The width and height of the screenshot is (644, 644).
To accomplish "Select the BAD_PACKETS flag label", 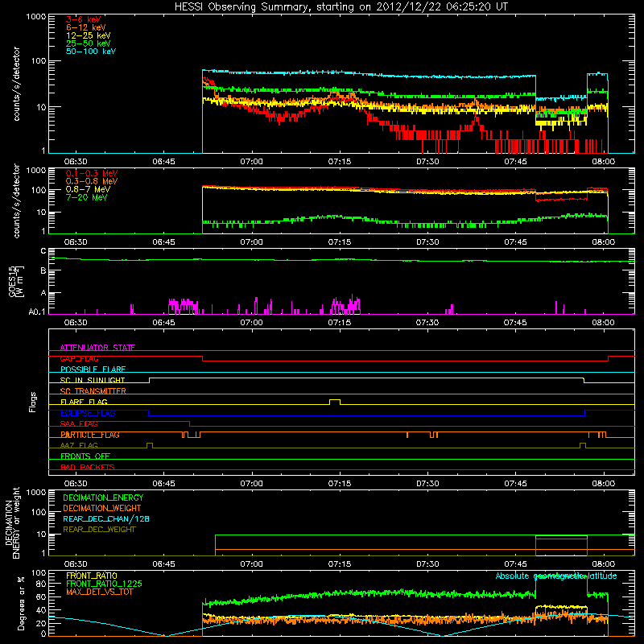I will click(88, 467).
